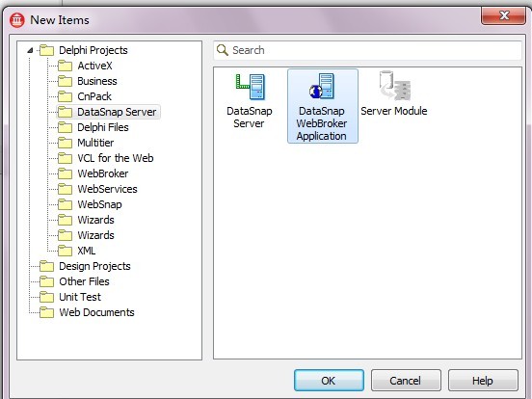
Task: Open the Design Projects folder
Action: click(94, 266)
